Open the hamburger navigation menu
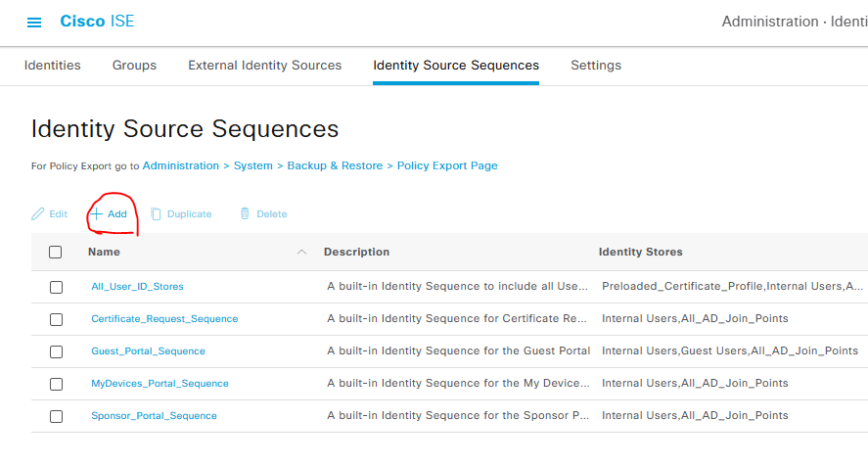This screenshot has height=466, width=868. coord(34,23)
